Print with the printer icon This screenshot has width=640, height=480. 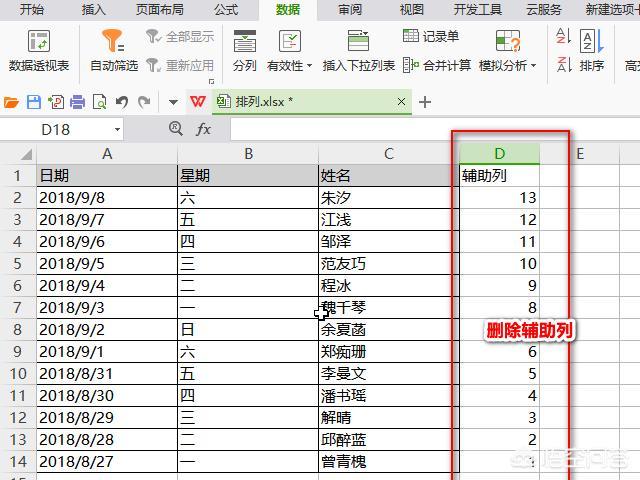(x=78, y=102)
